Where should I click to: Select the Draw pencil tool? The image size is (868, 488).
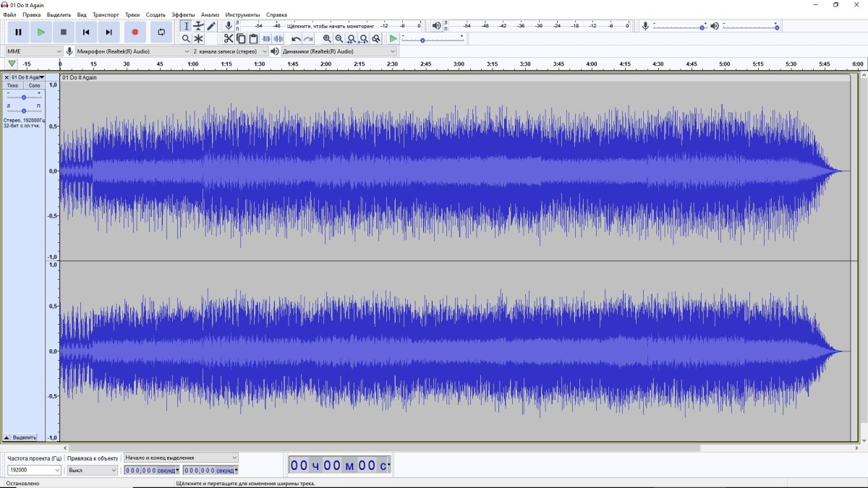coord(210,26)
